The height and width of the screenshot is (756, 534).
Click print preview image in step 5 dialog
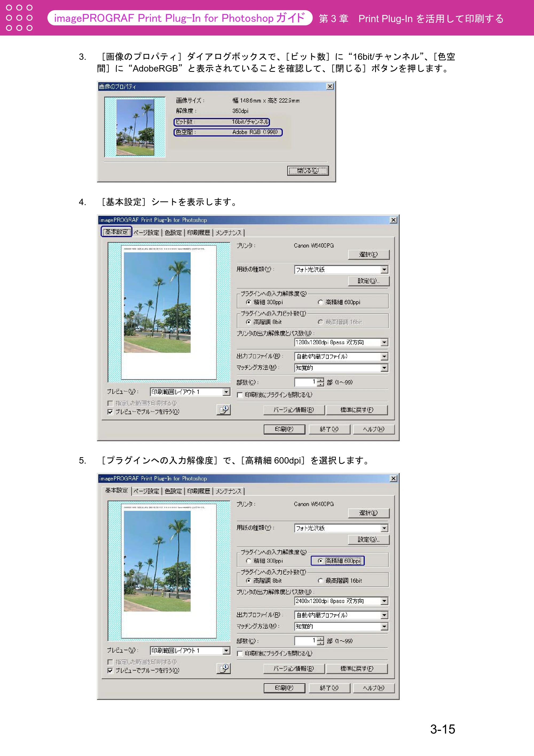pyautogui.click(x=157, y=561)
